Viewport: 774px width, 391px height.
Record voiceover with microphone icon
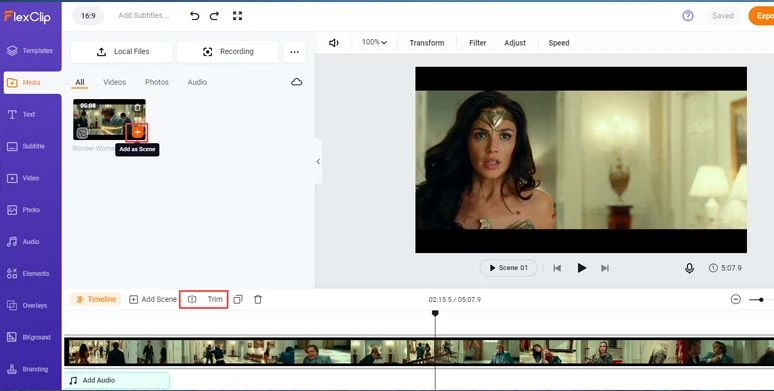pyautogui.click(x=690, y=268)
